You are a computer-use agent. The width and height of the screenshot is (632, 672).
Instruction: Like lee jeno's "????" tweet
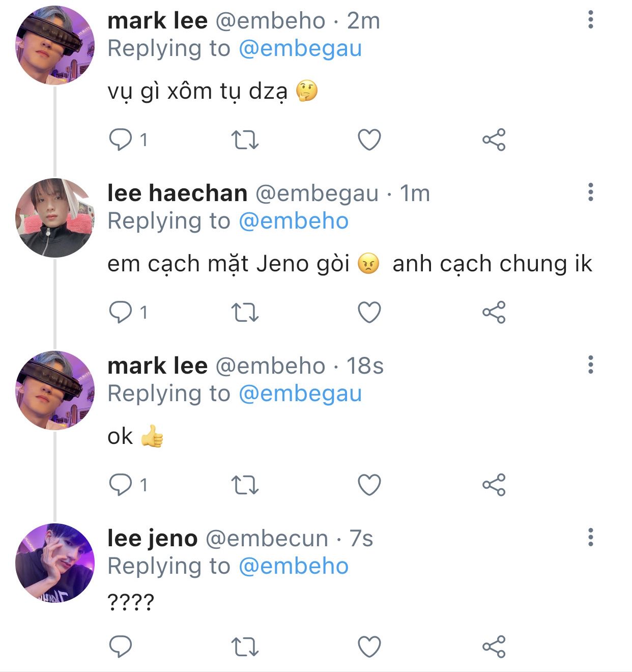369,647
